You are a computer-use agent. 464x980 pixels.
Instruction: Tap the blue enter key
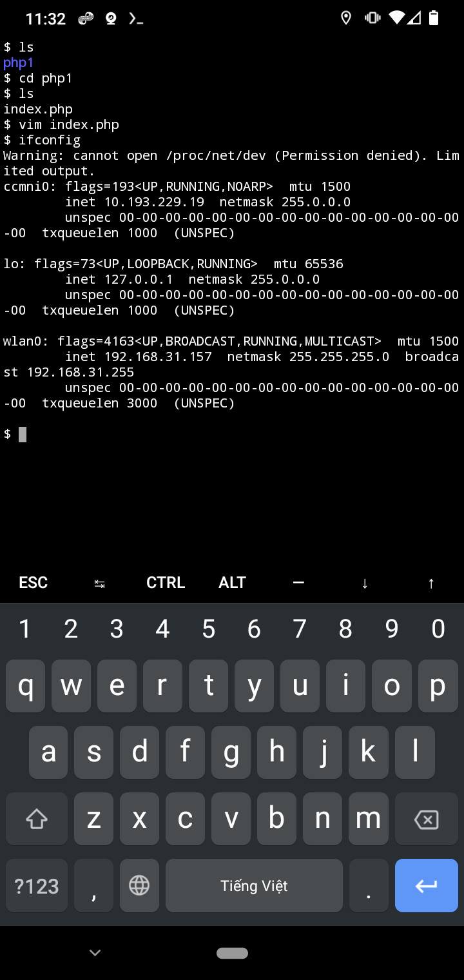pos(427,885)
